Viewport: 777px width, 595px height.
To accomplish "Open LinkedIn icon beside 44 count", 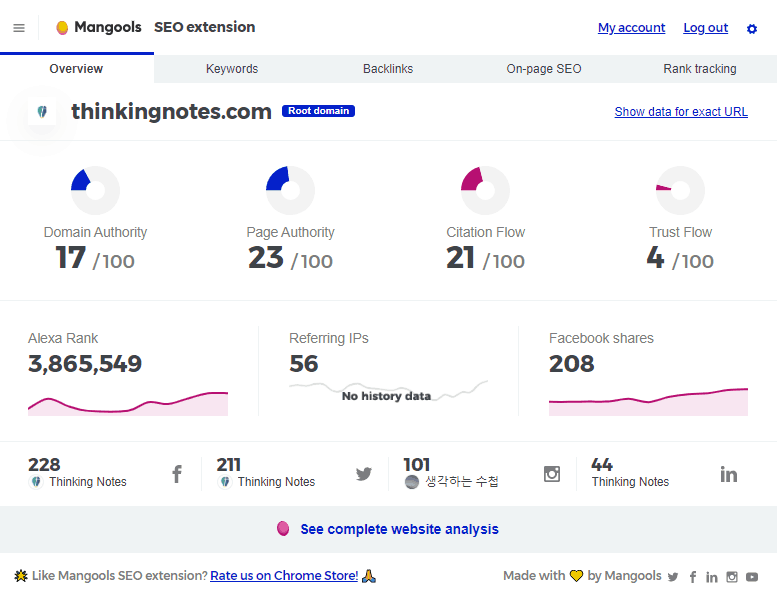I will [728, 475].
